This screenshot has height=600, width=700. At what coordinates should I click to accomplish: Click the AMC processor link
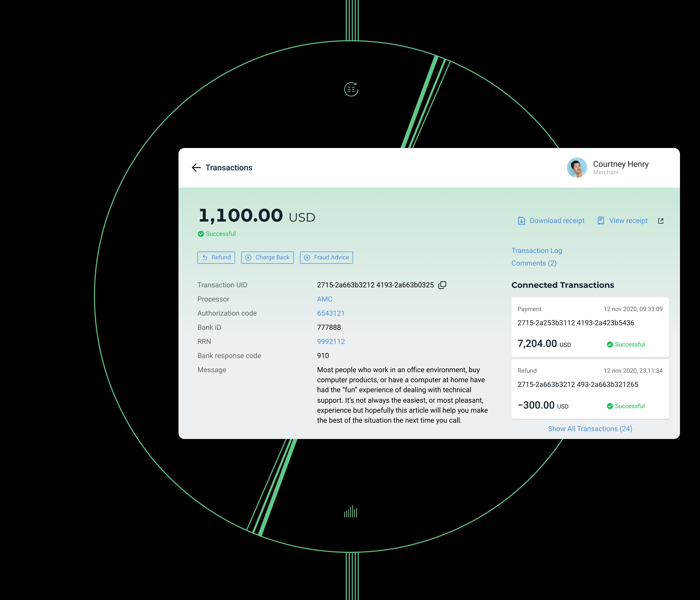click(x=325, y=299)
